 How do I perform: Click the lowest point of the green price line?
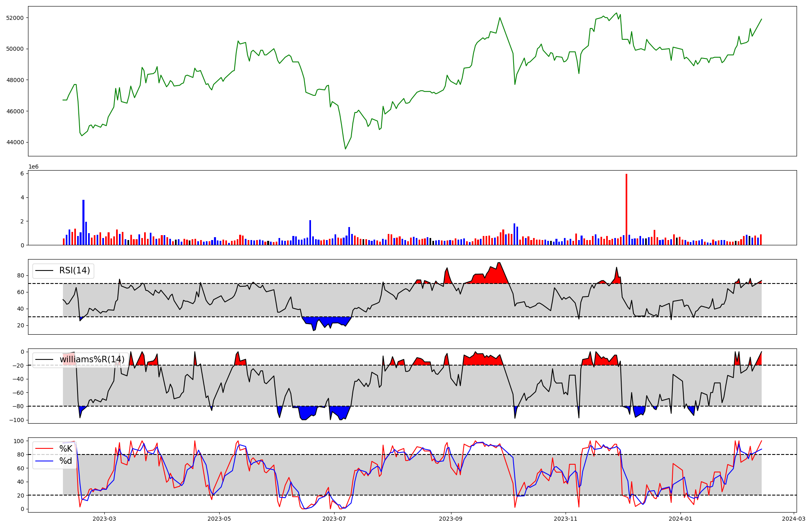(x=346, y=149)
